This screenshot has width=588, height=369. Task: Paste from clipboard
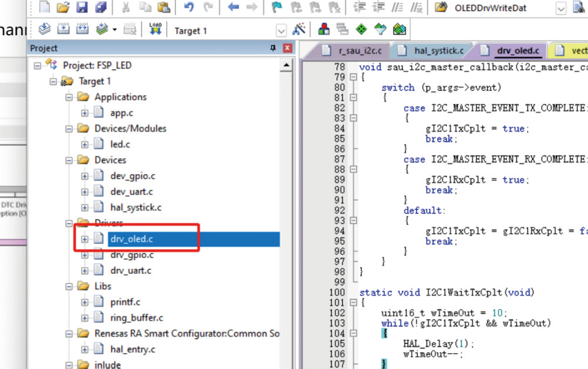point(164,6)
